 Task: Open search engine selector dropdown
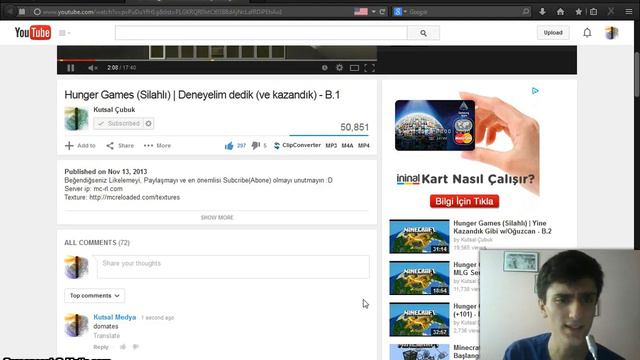tap(400, 12)
